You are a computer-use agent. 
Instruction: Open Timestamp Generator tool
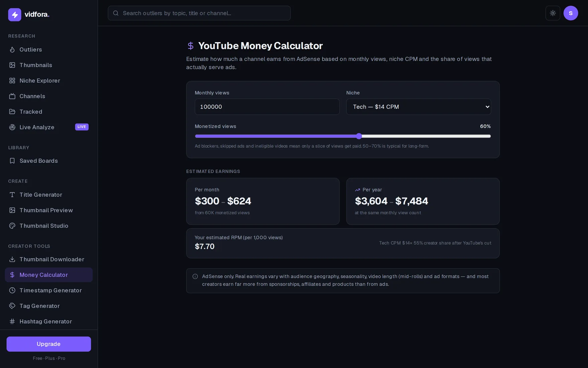[49, 290]
